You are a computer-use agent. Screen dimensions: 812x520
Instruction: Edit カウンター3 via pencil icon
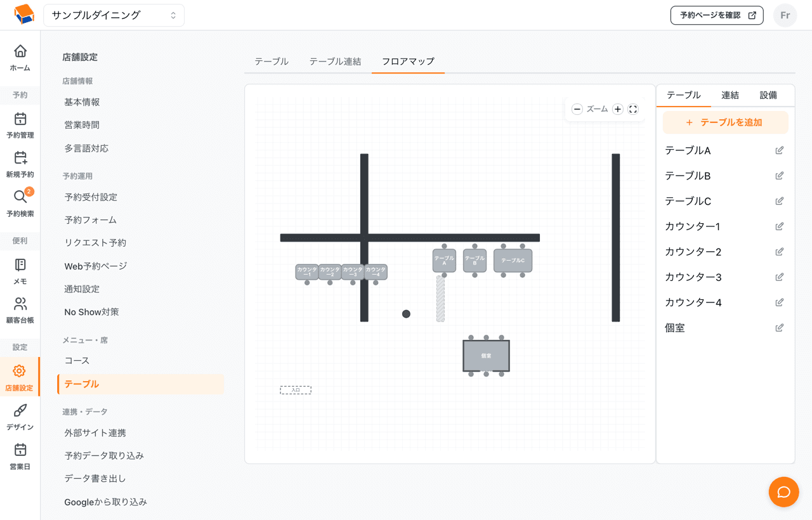[x=780, y=277]
